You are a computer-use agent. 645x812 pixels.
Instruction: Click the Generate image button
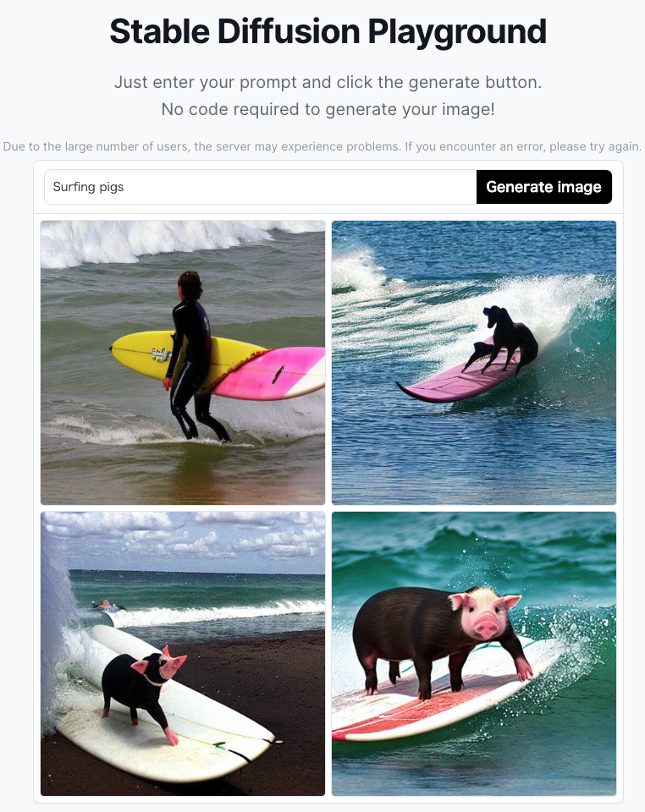coord(544,187)
